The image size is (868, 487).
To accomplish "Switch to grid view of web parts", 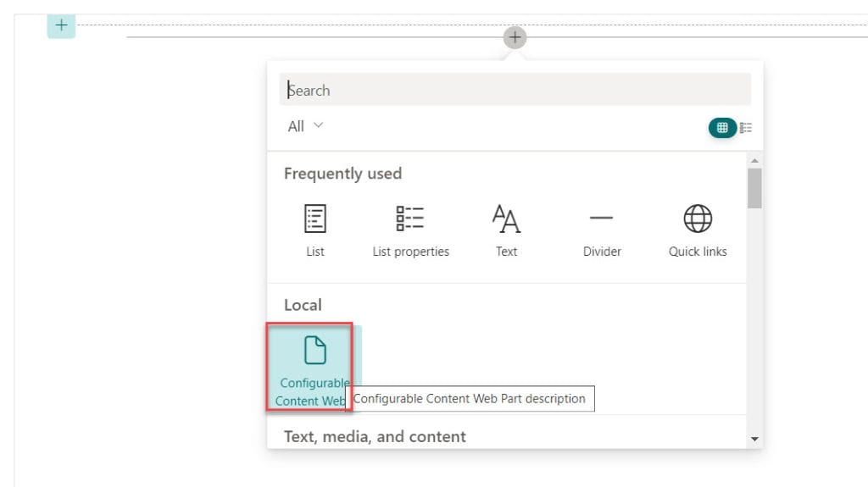I will 722,128.
